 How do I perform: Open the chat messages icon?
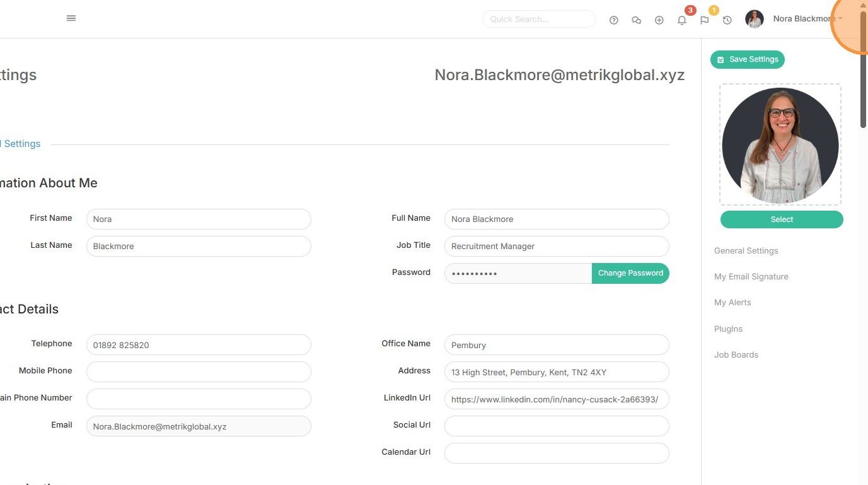tap(636, 20)
